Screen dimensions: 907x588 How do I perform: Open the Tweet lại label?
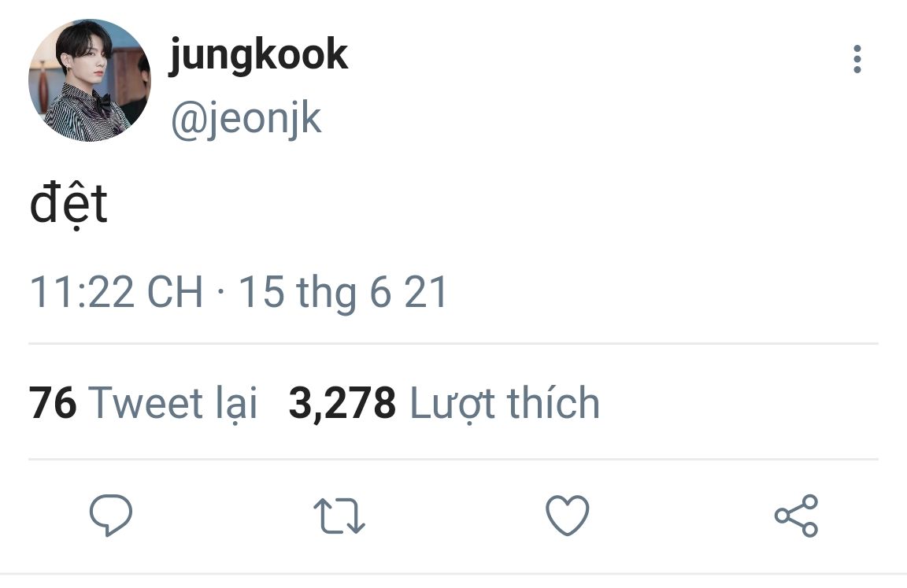tap(173, 404)
